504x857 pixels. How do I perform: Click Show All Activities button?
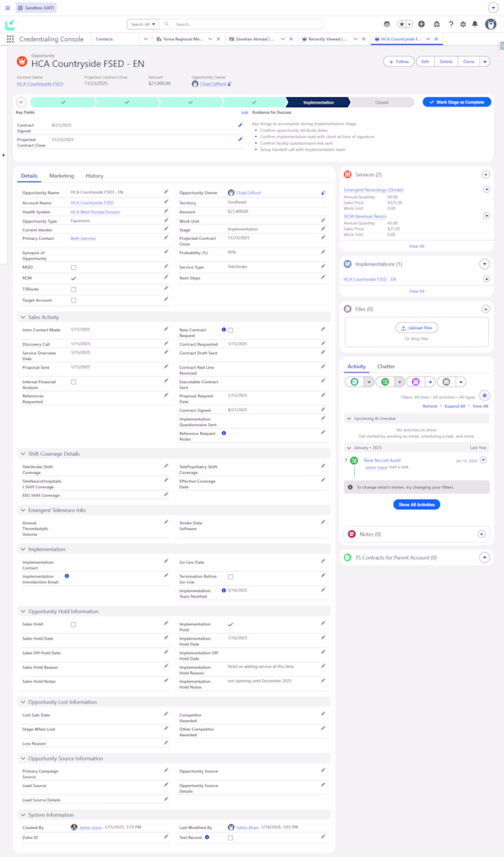pyautogui.click(x=417, y=504)
